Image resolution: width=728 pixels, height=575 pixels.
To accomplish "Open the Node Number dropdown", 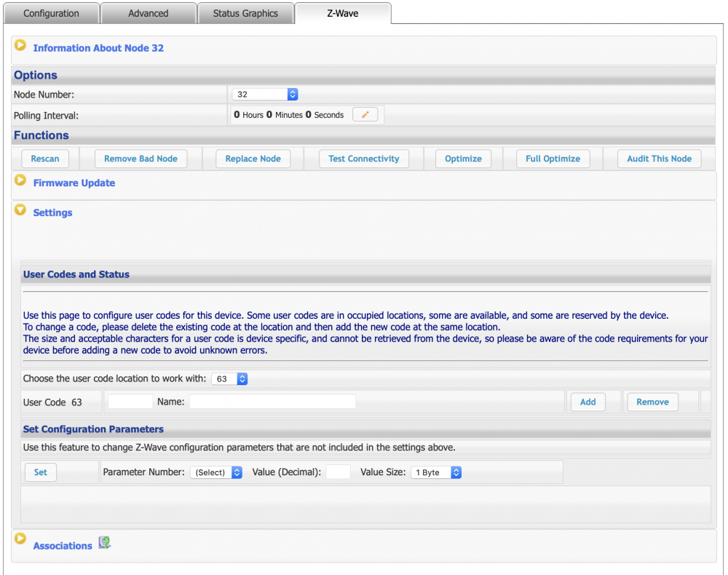I will tap(265, 95).
